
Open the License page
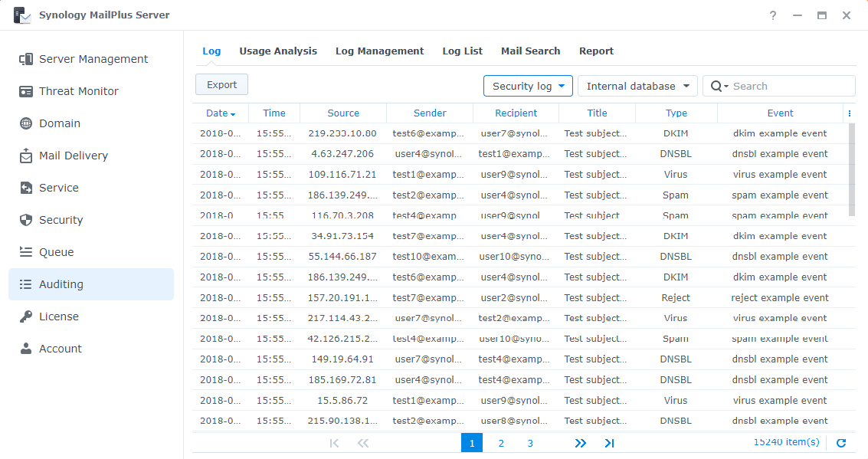coord(58,316)
